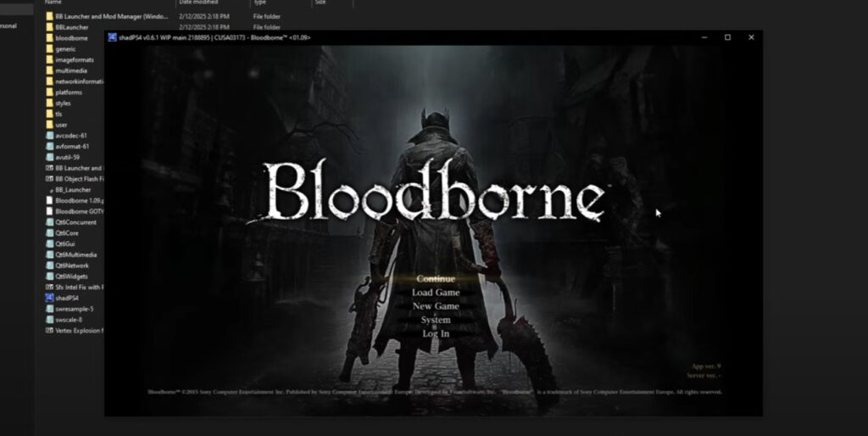Click the generic folder icon
Image resolution: width=868 pixels, height=436 pixels.
click(50, 48)
